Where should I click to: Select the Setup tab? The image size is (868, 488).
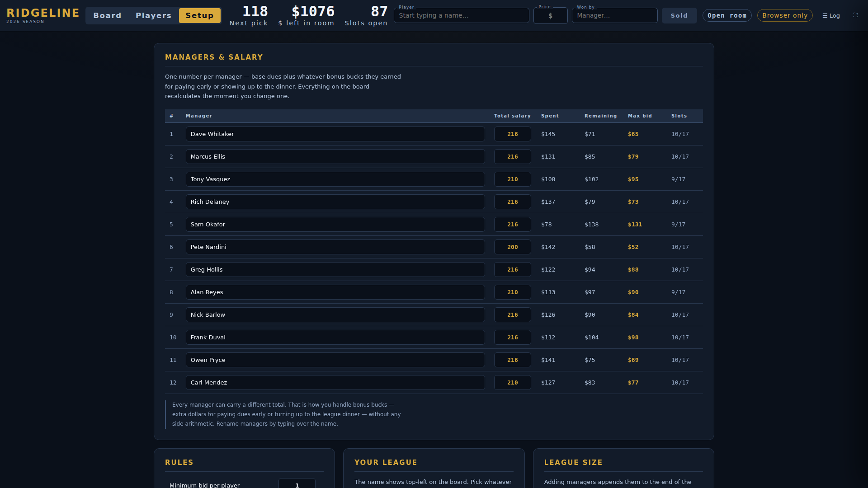tap(199, 15)
